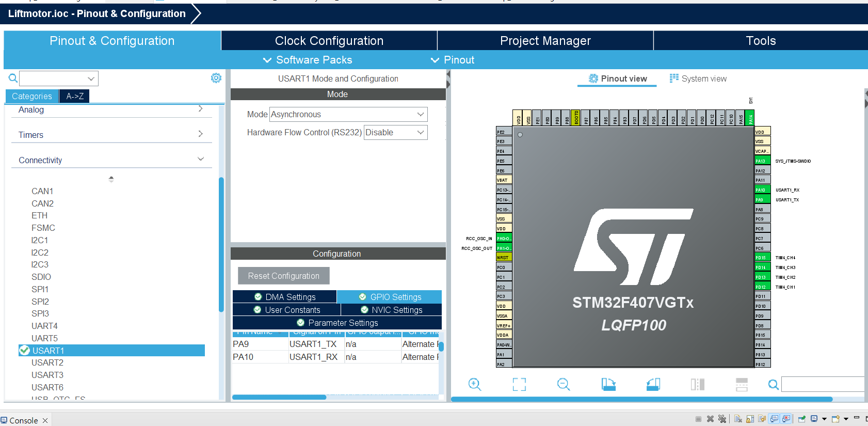Image resolution: width=868 pixels, height=426 pixels.
Task: Rotate the chip counter-clockwise
Action: 653,384
